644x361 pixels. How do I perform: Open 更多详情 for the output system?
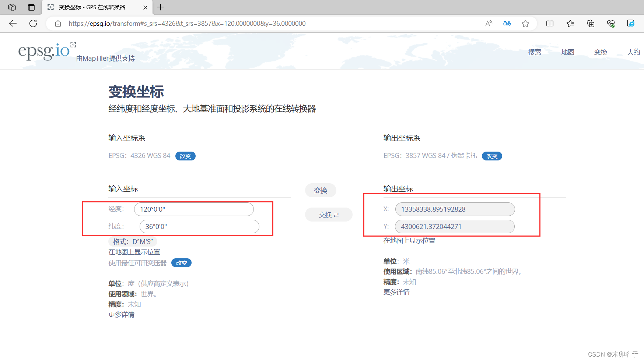coord(396,292)
